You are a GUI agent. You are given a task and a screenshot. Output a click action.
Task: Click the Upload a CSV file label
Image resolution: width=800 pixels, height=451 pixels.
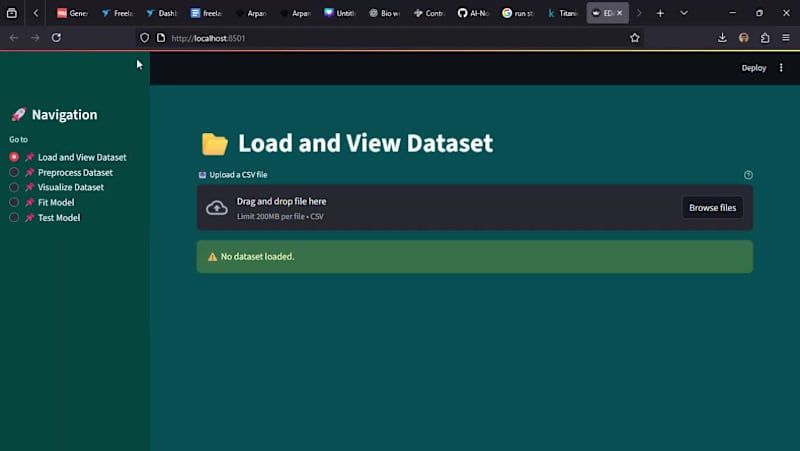238,175
